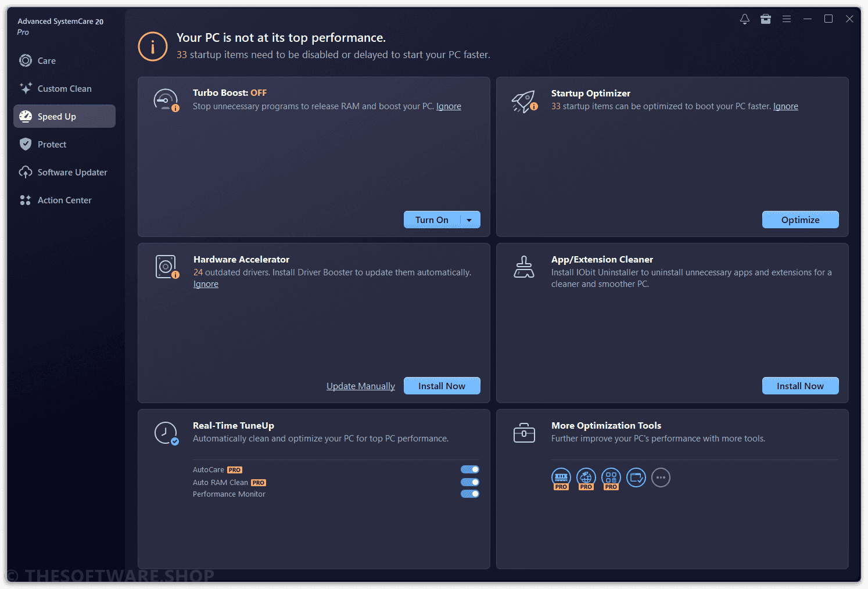Toggle the AutoCare switch
868x589 pixels.
pyautogui.click(x=470, y=469)
